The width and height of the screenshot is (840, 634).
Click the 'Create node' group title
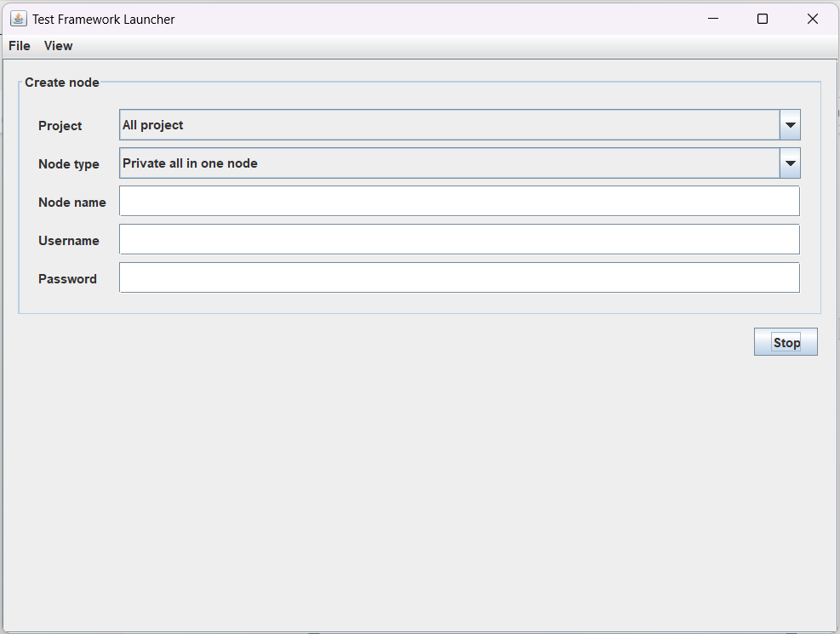click(x=61, y=83)
